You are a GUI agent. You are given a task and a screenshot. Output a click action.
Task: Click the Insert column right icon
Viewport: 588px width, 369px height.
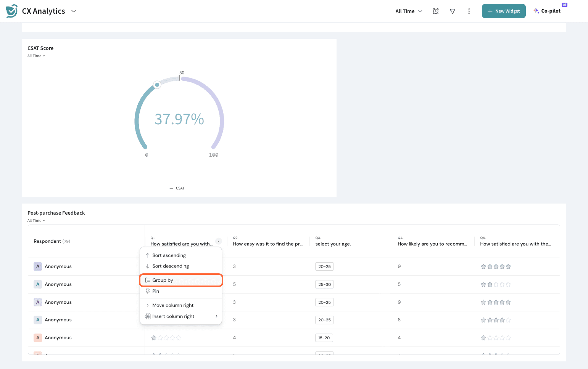click(148, 316)
